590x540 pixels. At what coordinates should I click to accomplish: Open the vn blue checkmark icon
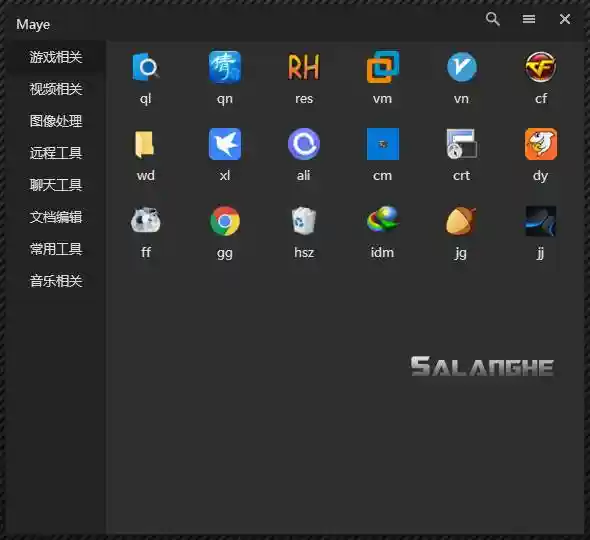tap(462, 67)
